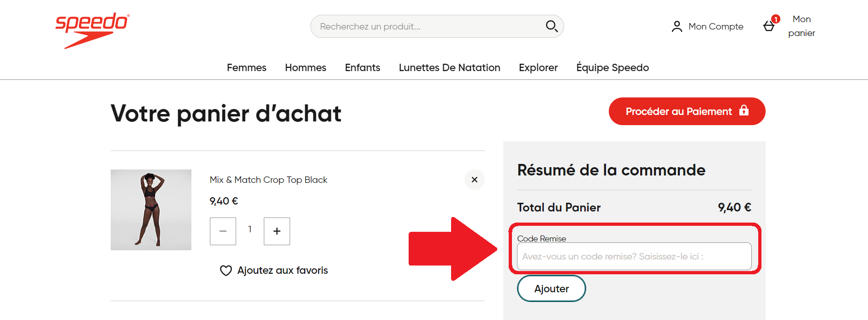The image size is (868, 320).
Task: Click the account person icon
Action: point(677,27)
